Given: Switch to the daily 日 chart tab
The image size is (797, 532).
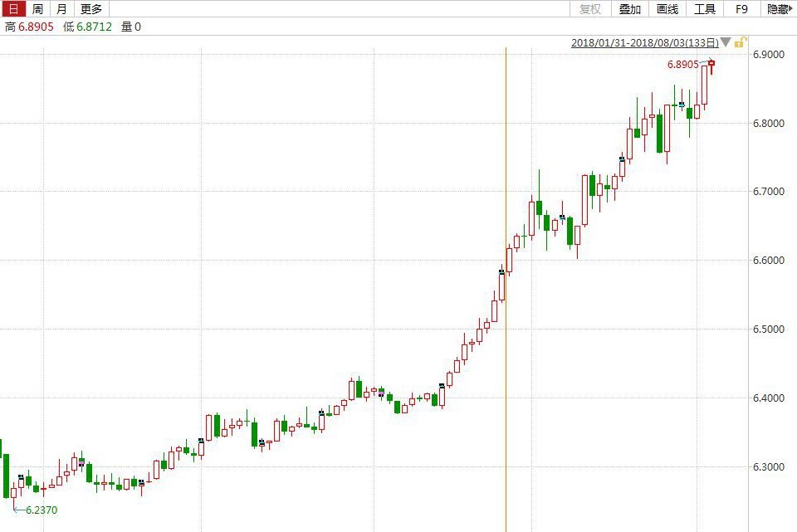Looking at the screenshot, I should (12, 9).
